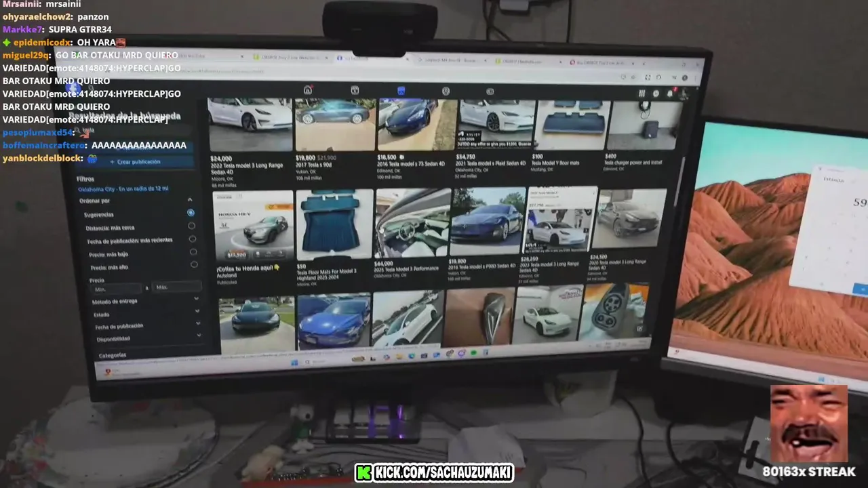The height and width of the screenshot is (488, 868).
Task: Open the $18,500 2016 Tesla model s 75 listing photo
Action: 416,124
